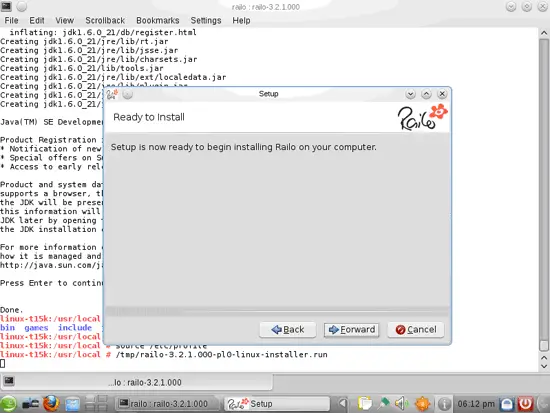The height and width of the screenshot is (413, 550).
Task: Click the desktop icon next to Firefox
Action: [73, 404]
